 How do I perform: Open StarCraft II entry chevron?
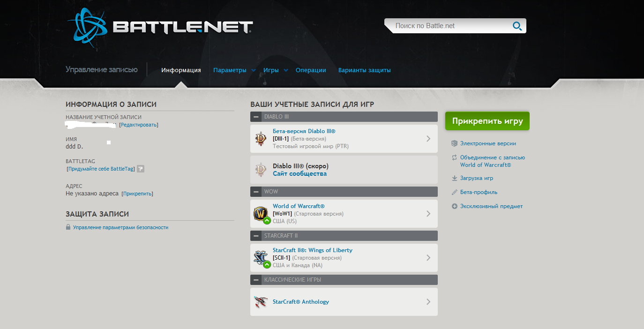428,258
